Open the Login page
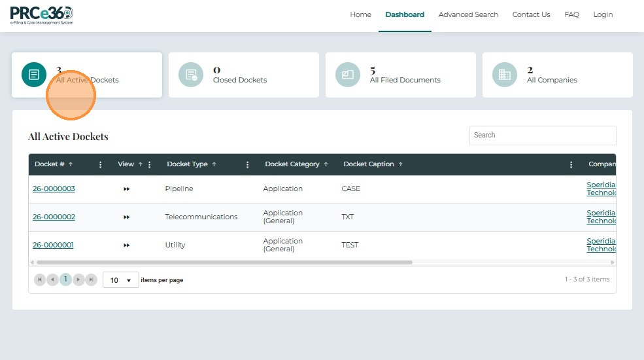 [603, 14]
